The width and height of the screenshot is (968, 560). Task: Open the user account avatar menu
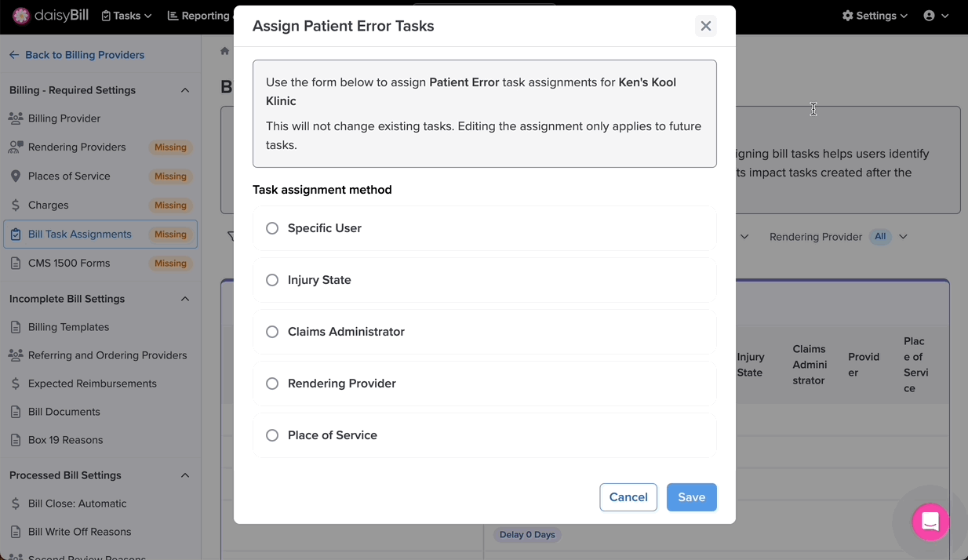(937, 16)
